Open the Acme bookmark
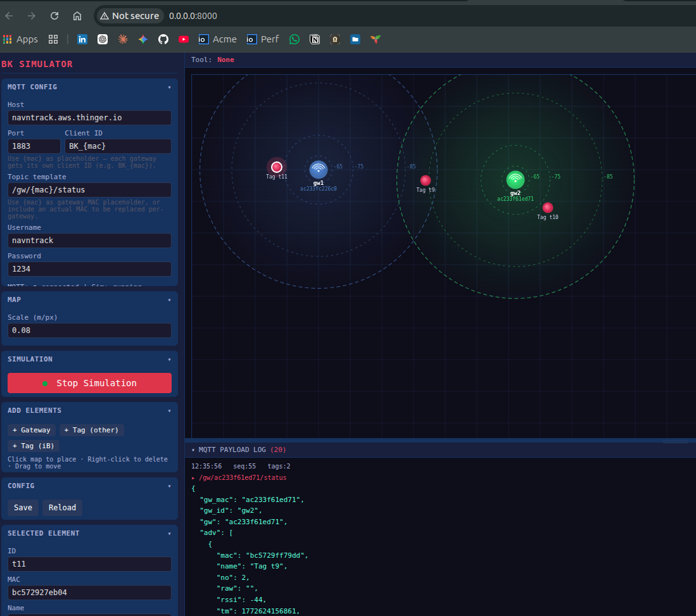The image size is (696, 616). coord(217,39)
